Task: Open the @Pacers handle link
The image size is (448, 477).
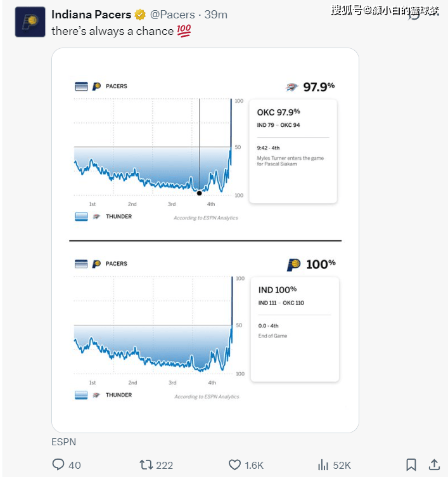Action: click(172, 15)
